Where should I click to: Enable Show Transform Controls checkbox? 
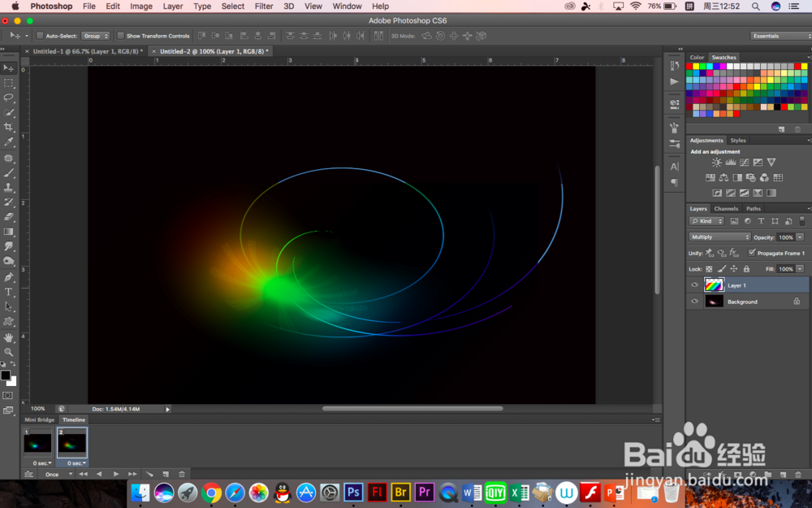coord(121,36)
